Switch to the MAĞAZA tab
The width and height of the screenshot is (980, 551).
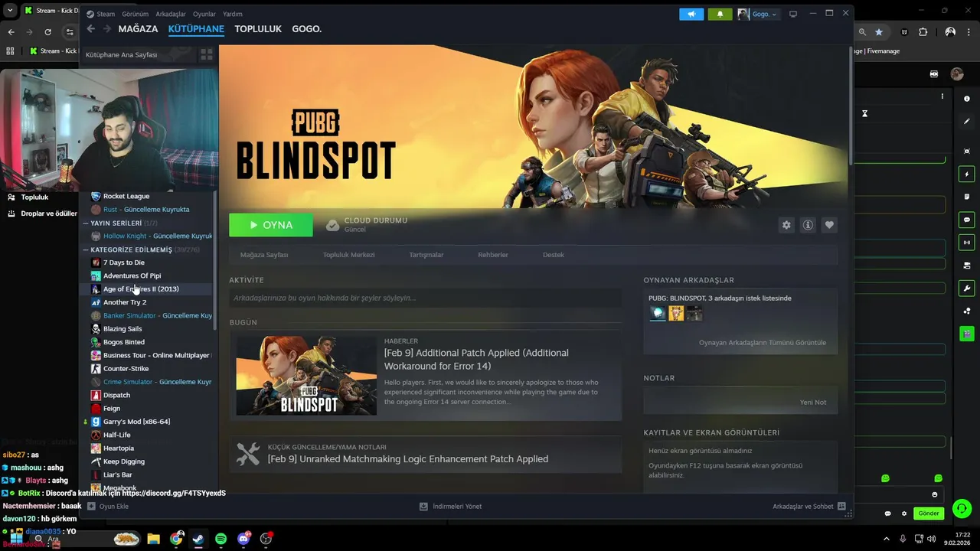click(x=138, y=29)
